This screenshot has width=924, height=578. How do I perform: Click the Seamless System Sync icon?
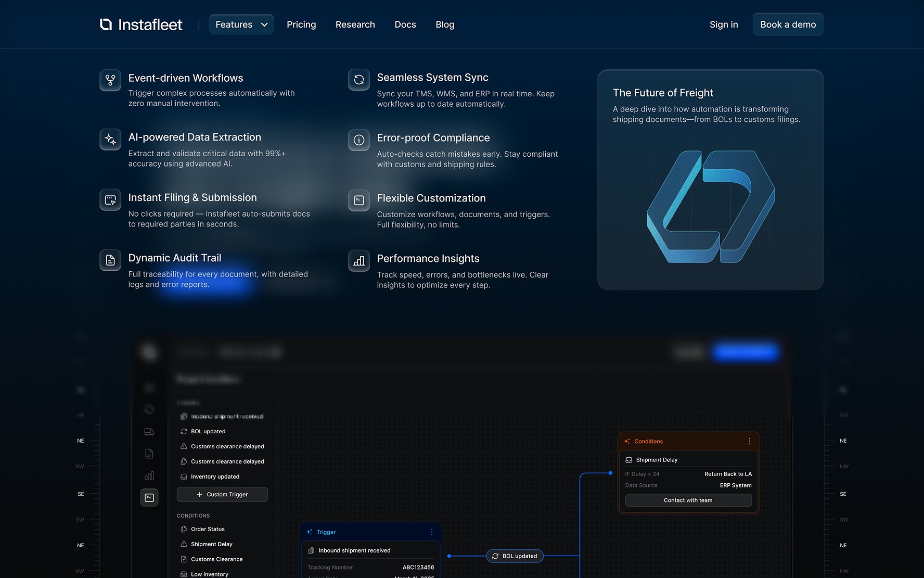[x=359, y=80]
